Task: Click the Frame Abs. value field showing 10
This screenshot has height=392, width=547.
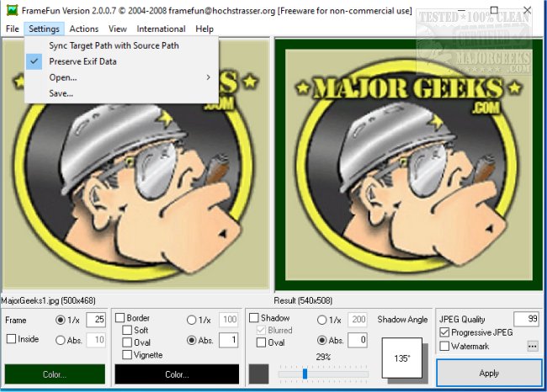Action: coord(96,340)
